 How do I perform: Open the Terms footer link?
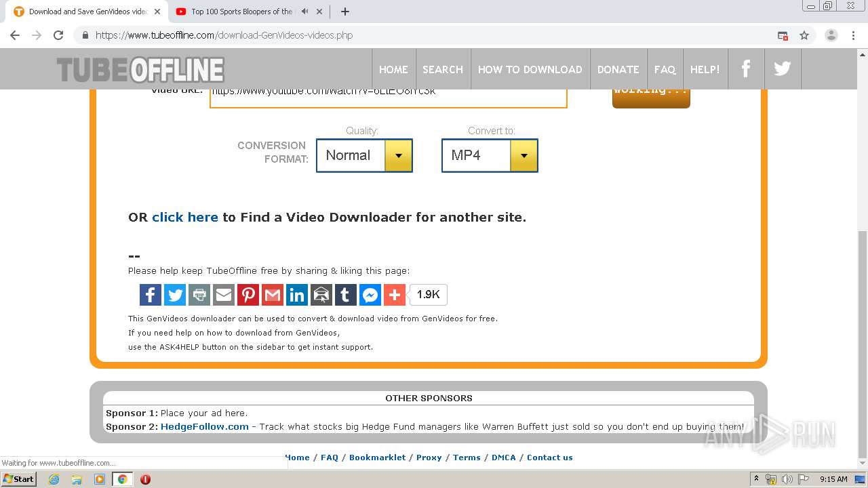467,457
